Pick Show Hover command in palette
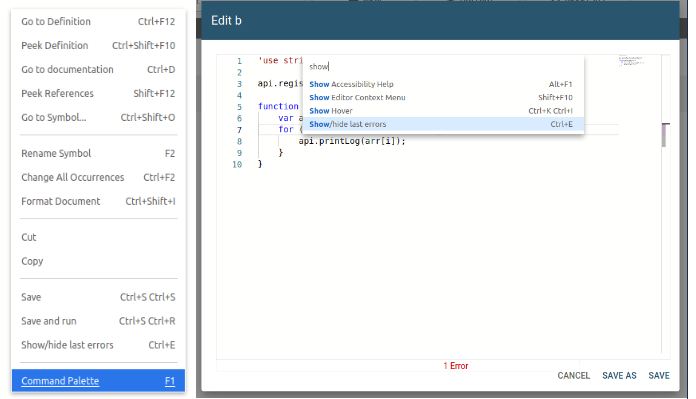Screen dimensions: 696x399 tap(443, 111)
